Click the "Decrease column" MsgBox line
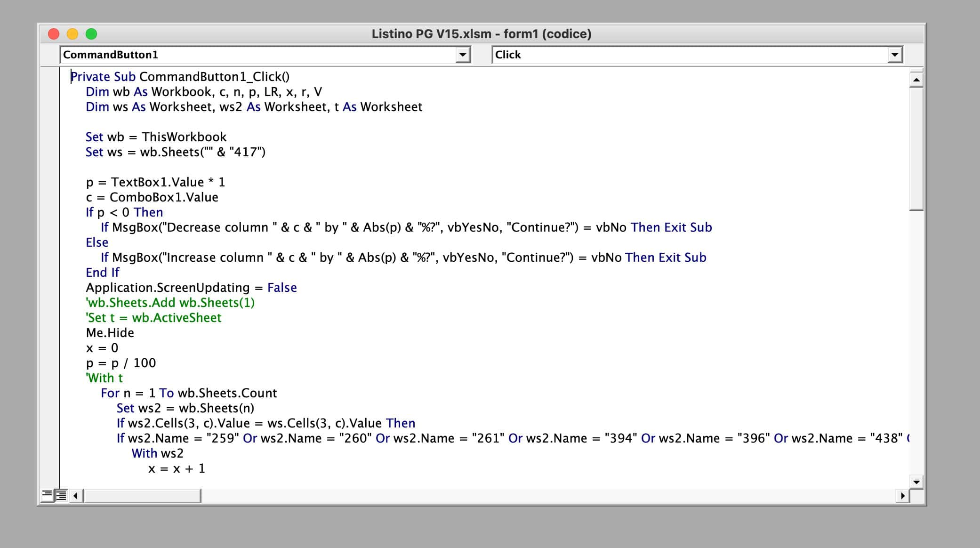Viewport: 980px width, 548px height. point(406,227)
